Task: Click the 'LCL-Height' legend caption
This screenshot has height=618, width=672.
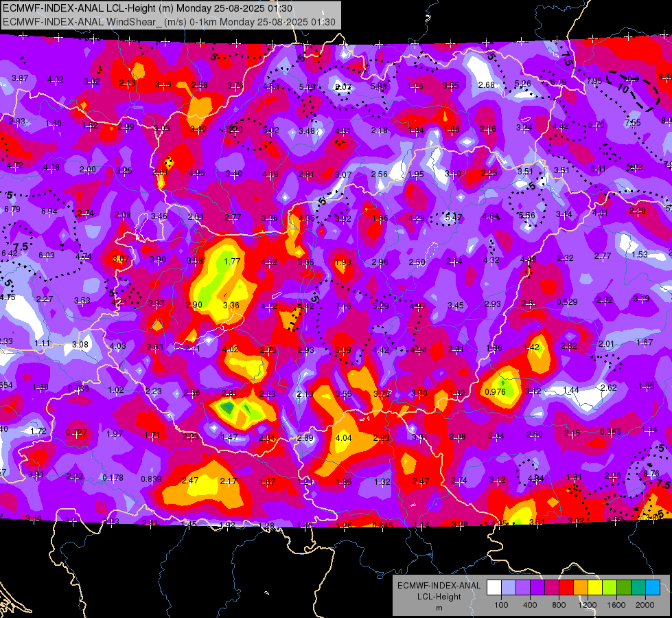Action: pos(439,597)
